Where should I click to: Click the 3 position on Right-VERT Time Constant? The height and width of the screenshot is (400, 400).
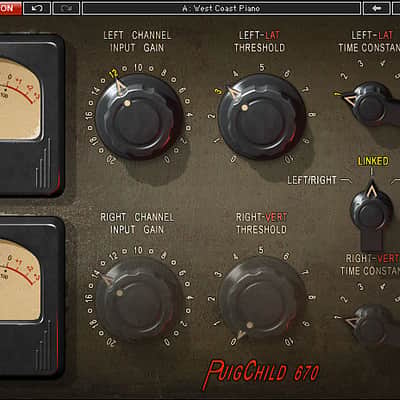pyautogui.click(x=361, y=287)
